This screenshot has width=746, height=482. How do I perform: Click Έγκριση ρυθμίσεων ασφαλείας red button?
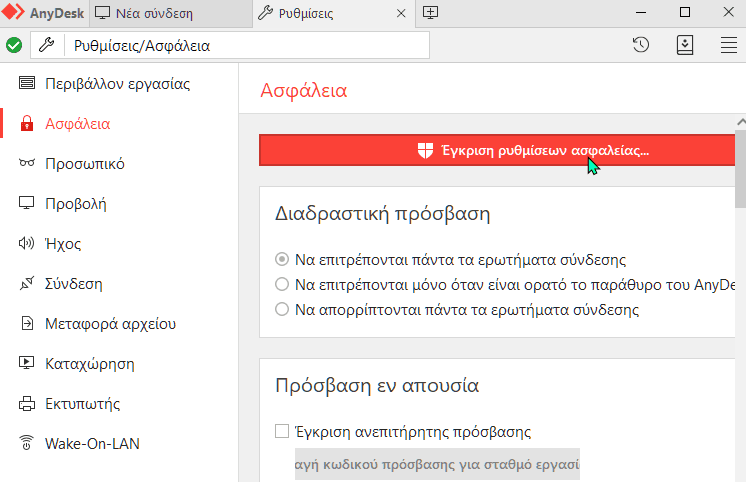(497, 150)
